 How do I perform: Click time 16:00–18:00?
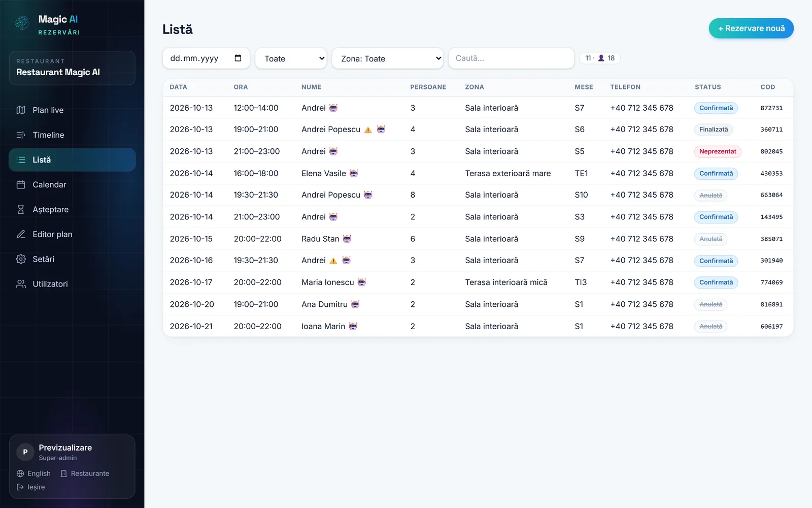click(256, 174)
